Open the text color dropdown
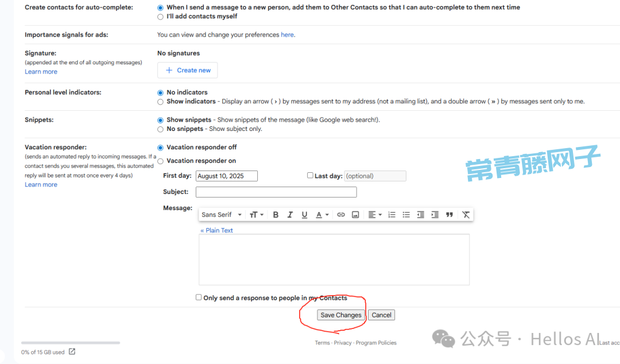 (x=323, y=215)
